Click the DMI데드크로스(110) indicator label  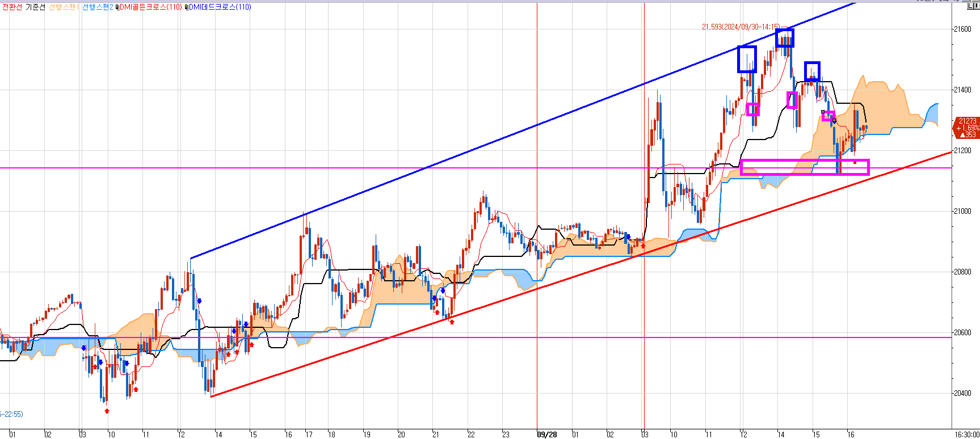(220, 7)
